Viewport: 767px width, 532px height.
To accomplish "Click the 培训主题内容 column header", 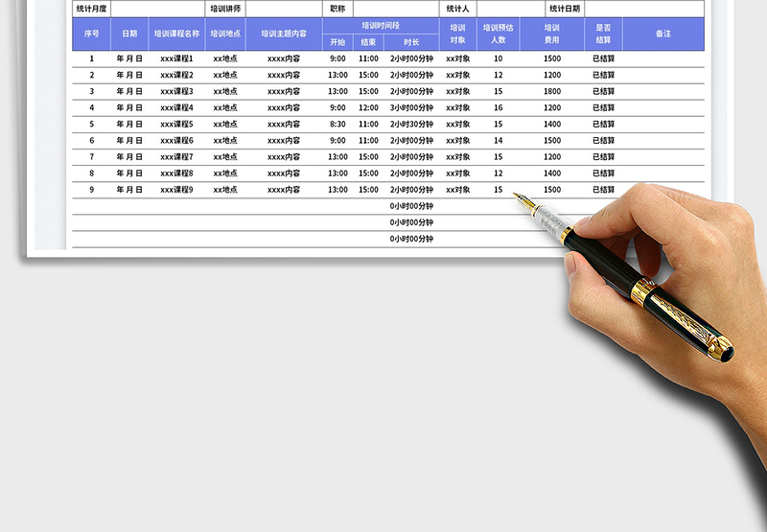I will 284,34.
